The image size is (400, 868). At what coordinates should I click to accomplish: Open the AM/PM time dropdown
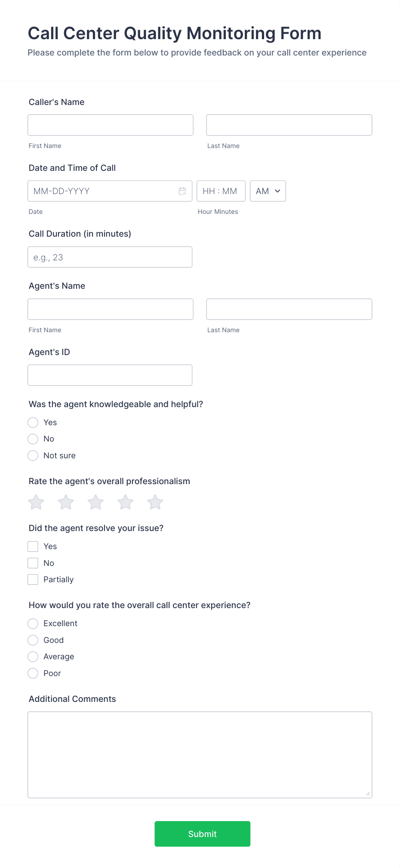click(x=268, y=191)
